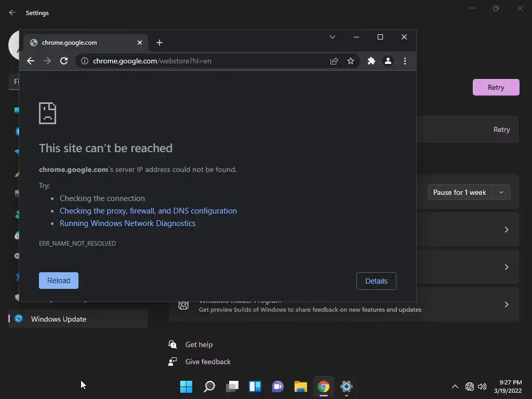Viewport: 532px width, 399px height.
Task: Select the chrome.google.com tab
Action: tap(86, 43)
